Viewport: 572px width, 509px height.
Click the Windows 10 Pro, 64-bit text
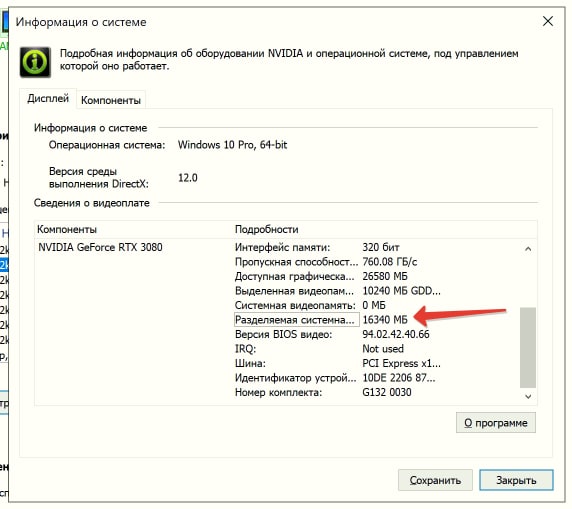coord(233,145)
